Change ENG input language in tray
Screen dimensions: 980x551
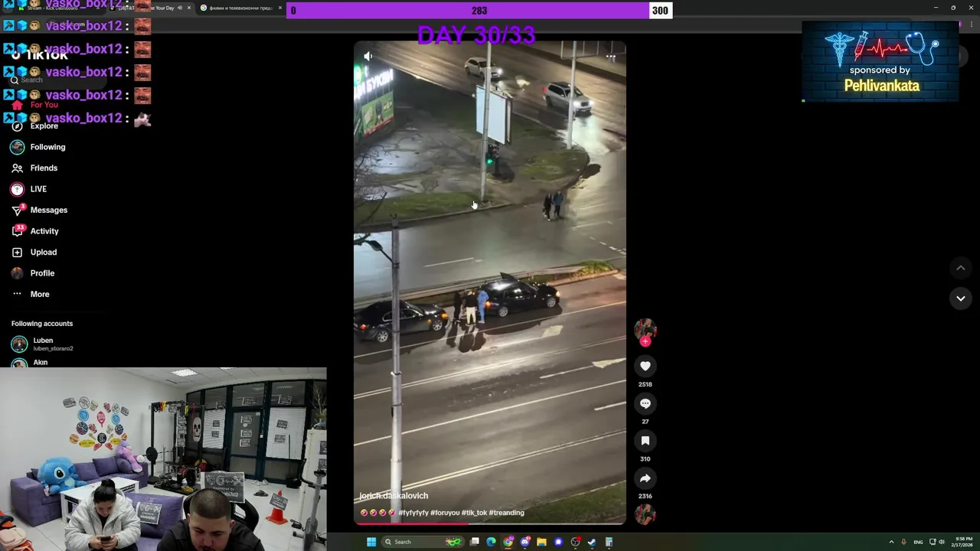[x=918, y=542]
